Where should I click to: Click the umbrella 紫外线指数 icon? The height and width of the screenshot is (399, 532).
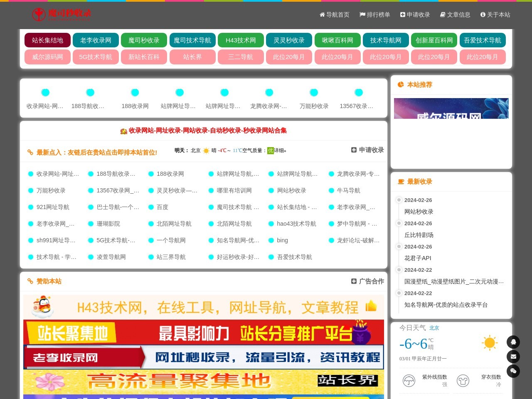pyautogui.click(x=409, y=380)
